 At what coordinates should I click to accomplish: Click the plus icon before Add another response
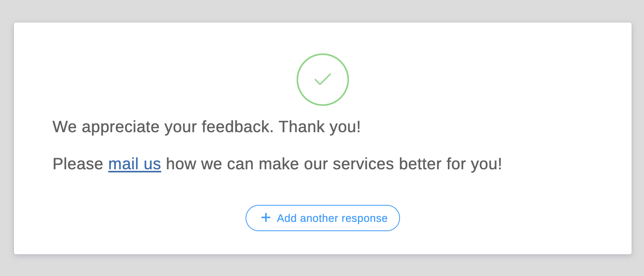point(266,218)
